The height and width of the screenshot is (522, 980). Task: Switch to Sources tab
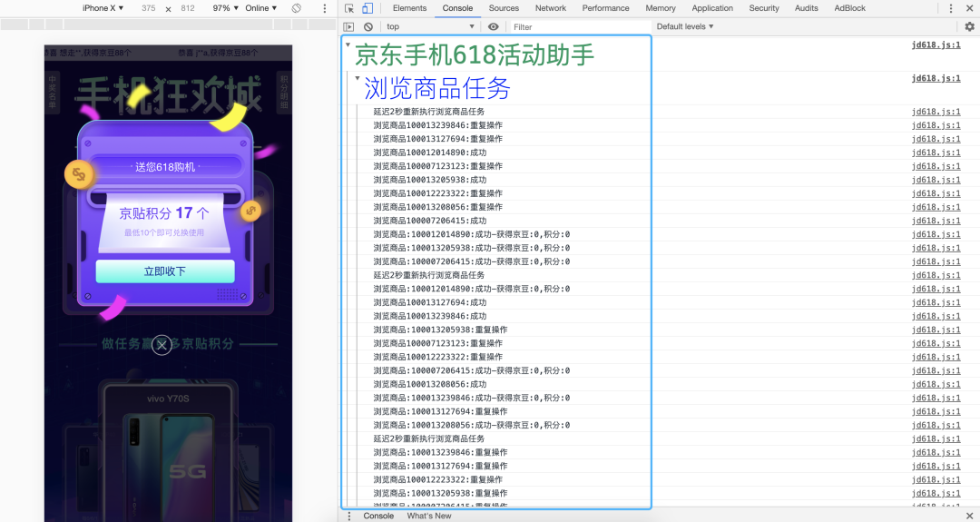tap(504, 8)
